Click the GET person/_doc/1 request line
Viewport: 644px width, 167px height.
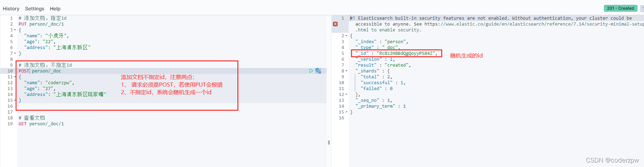coord(41,124)
